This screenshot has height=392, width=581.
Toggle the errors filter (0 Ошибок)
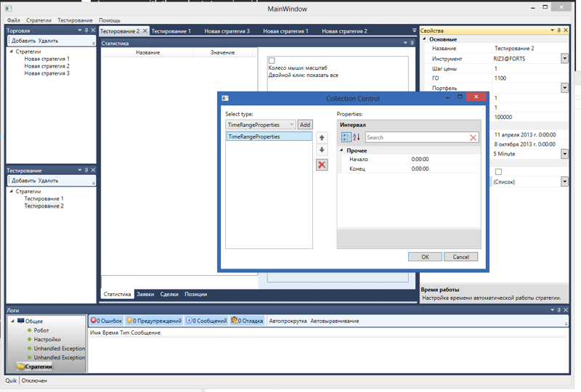point(106,320)
